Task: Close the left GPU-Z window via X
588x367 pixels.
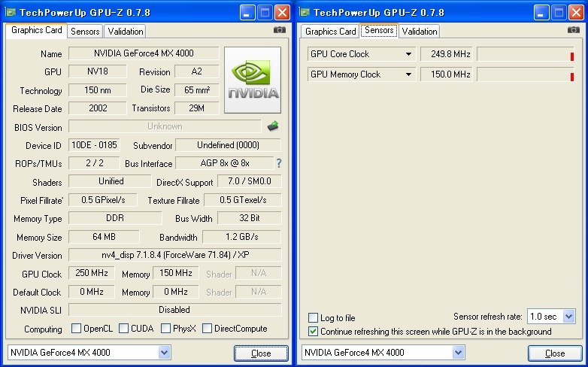Action: click(283, 13)
